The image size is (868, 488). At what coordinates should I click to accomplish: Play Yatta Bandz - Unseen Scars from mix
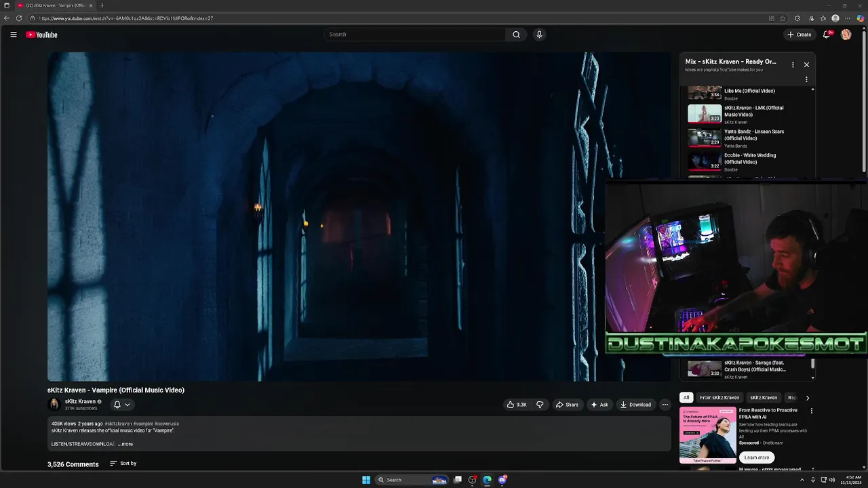[x=753, y=135]
